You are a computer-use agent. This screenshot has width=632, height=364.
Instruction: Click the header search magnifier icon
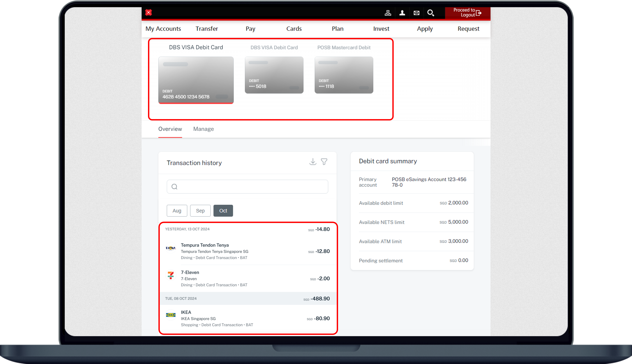430,13
